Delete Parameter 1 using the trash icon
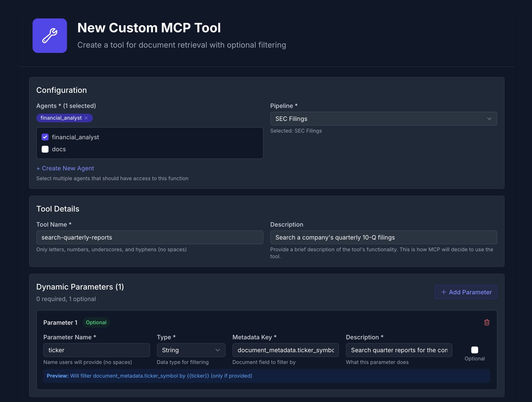Image resolution: width=532 pixels, height=402 pixels. pyautogui.click(x=487, y=322)
